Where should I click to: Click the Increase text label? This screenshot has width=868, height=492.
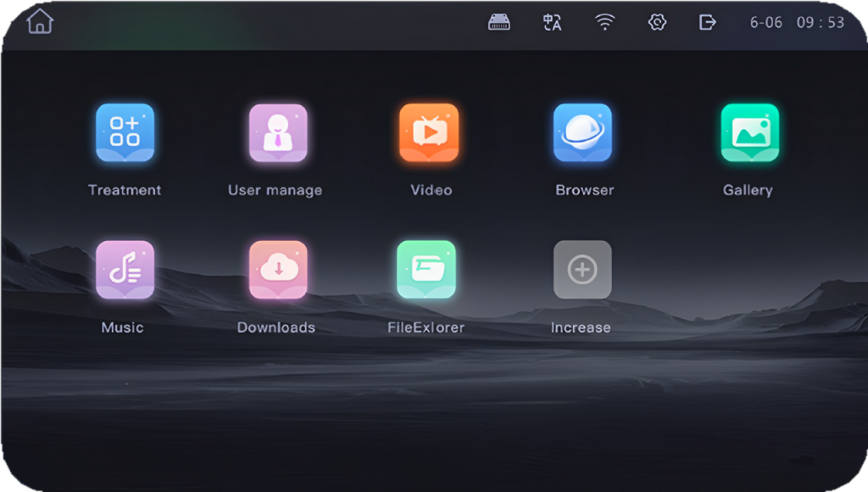point(581,327)
